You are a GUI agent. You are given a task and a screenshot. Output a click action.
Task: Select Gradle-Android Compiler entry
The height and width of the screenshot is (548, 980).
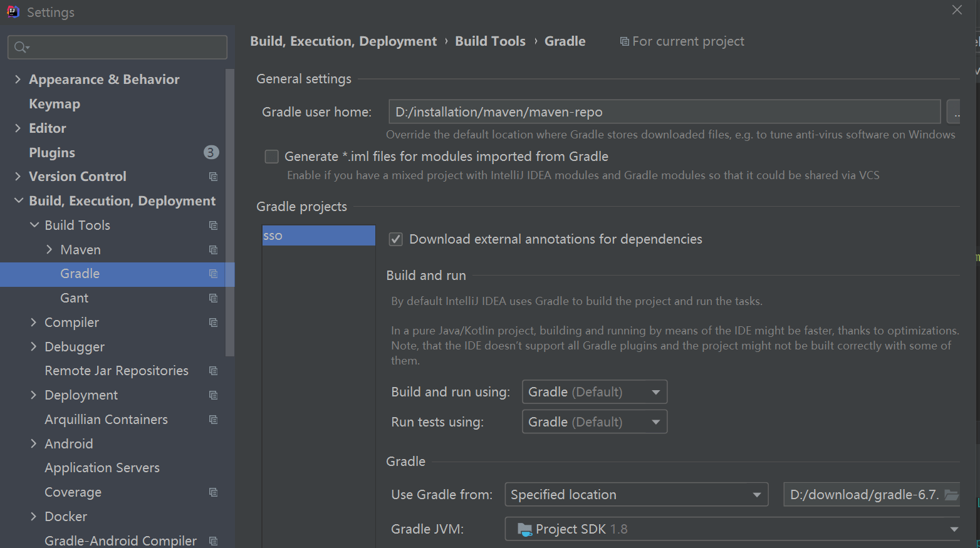click(x=120, y=540)
